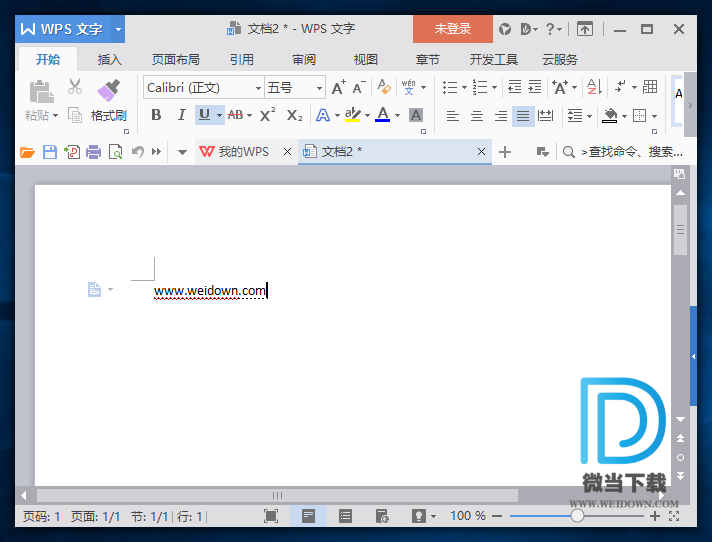Expand the font size dropdown showing 五号
This screenshot has height=542, width=712.
[319, 88]
